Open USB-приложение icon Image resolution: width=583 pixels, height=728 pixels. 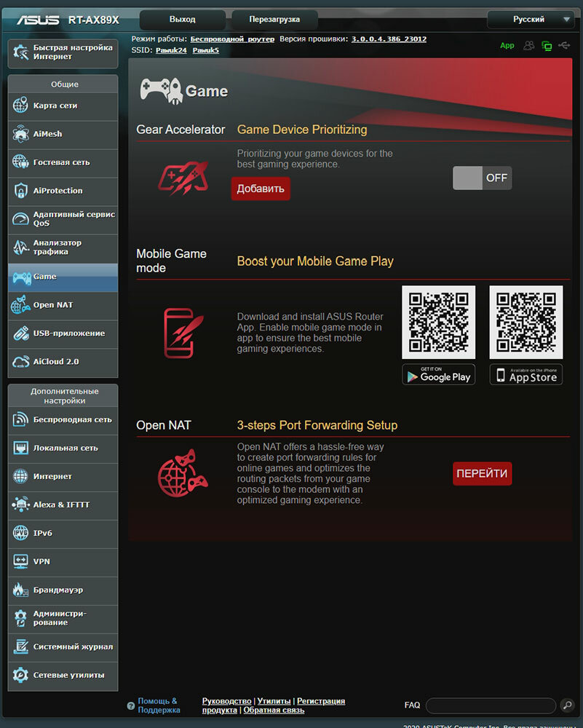(x=20, y=333)
